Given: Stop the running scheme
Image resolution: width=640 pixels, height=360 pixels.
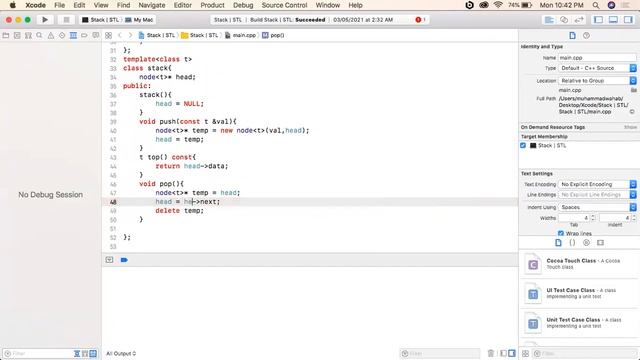Looking at the screenshot, I should [66, 20].
